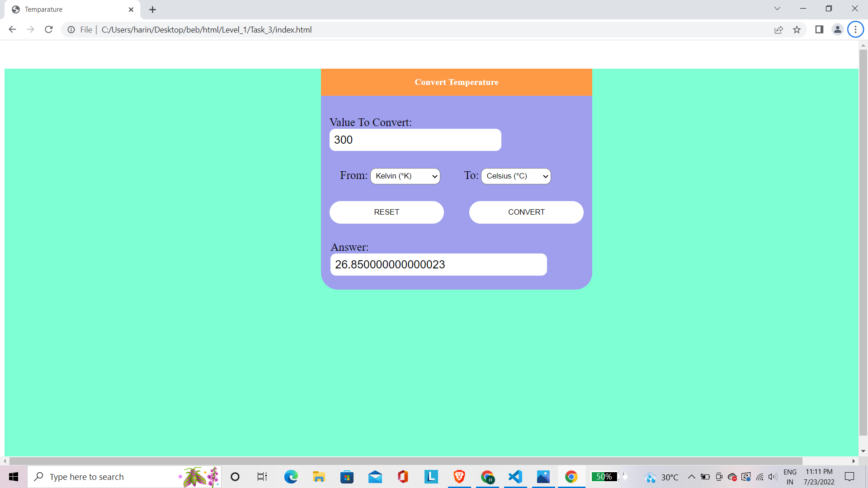Click the OneDrive icon in the system tray
The height and width of the screenshot is (488, 868).
coord(733,477)
